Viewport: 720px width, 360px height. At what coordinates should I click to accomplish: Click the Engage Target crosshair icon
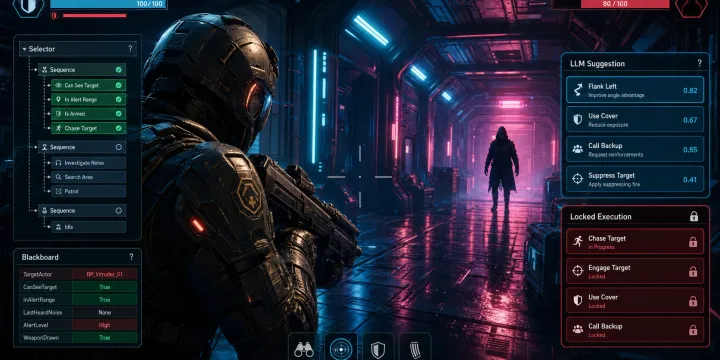tap(578, 271)
